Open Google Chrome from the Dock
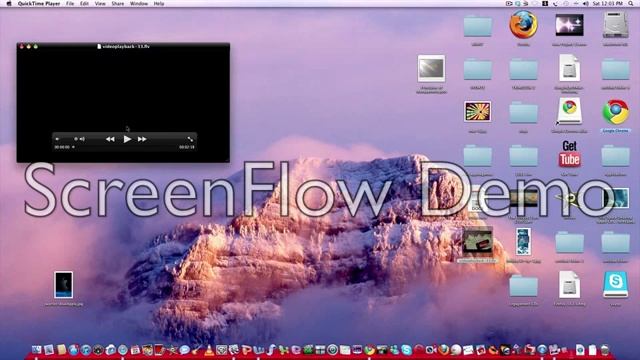 (x=369, y=350)
